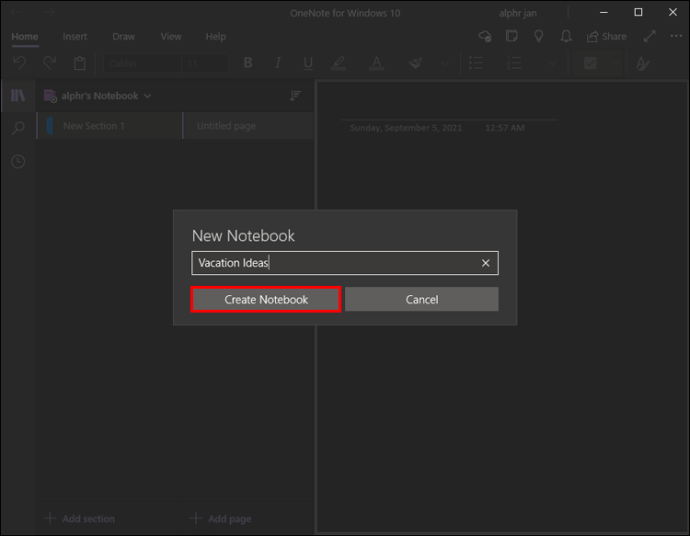Viewport: 690px width, 536px height.
Task: Toggle bold formatting
Action: tap(248, 63)
